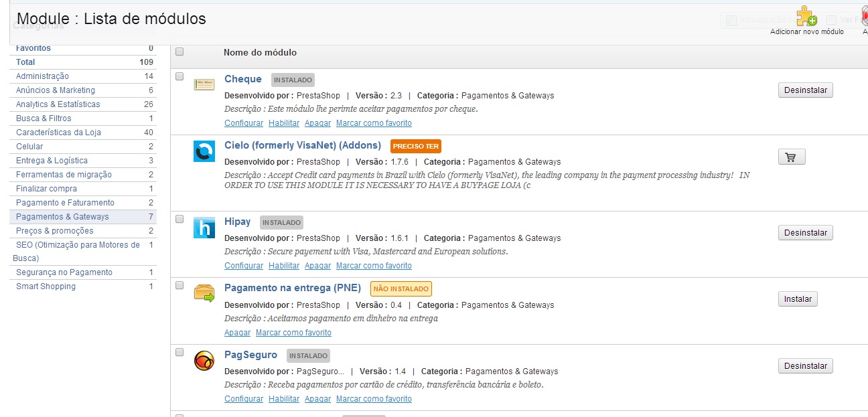Image resolution: width=868 pixels, height=417 pixels.
Task: Click the NÃO INSTALADO badge on Pagamento na entrega
Action: tap(401, 289)
